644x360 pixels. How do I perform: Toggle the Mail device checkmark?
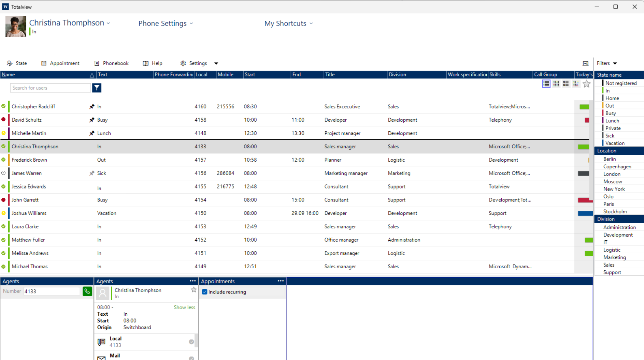(191, 358)
